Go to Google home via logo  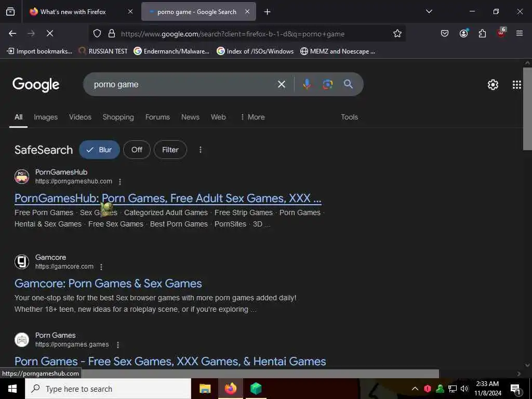coord(36,85)
